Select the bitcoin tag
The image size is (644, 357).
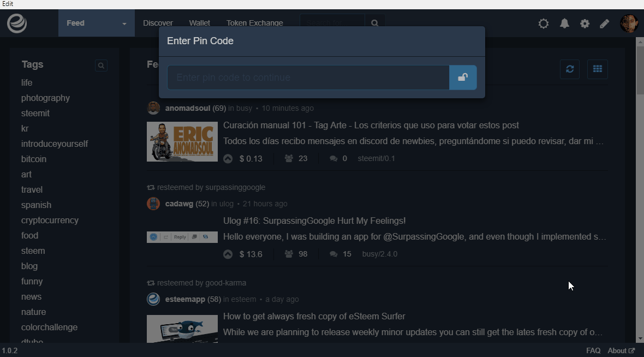(x=34, y=159)
